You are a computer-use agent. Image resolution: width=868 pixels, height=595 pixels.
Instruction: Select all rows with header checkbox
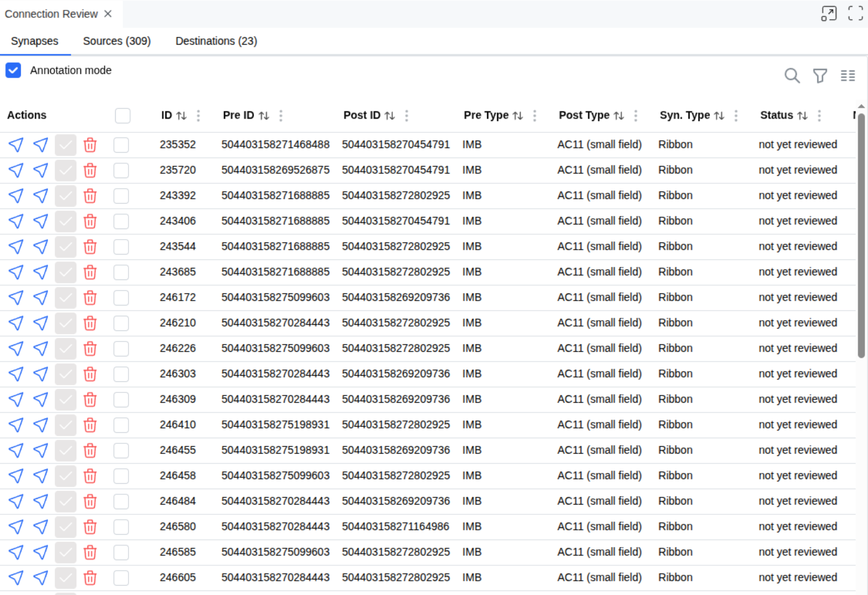pos(123,116)
